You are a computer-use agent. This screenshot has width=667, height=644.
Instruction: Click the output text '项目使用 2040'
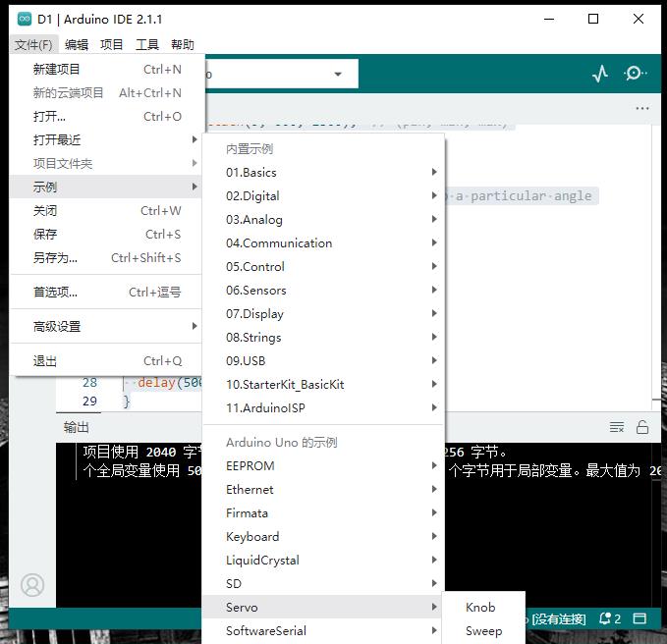130,452
